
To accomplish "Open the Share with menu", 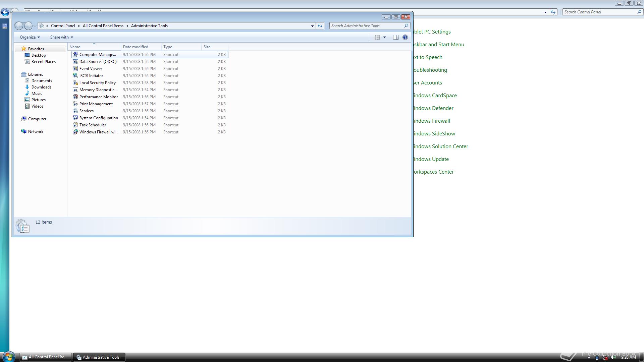I will tap(62, 37).
